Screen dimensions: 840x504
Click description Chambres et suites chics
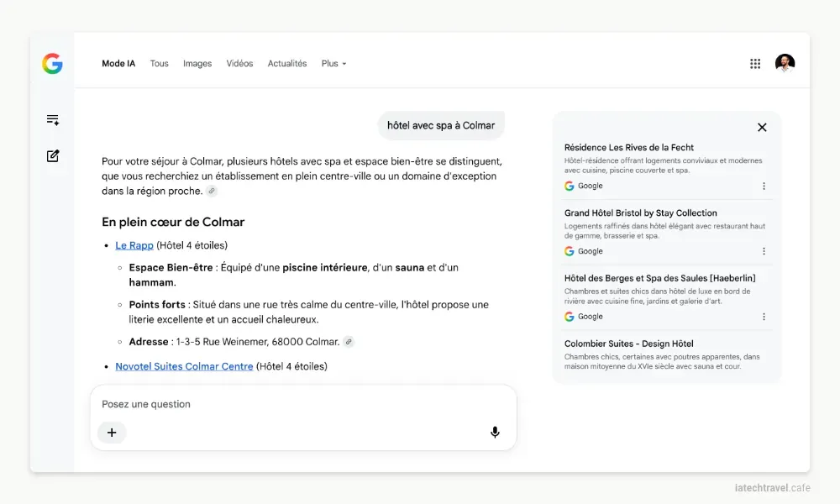point(658,297)
